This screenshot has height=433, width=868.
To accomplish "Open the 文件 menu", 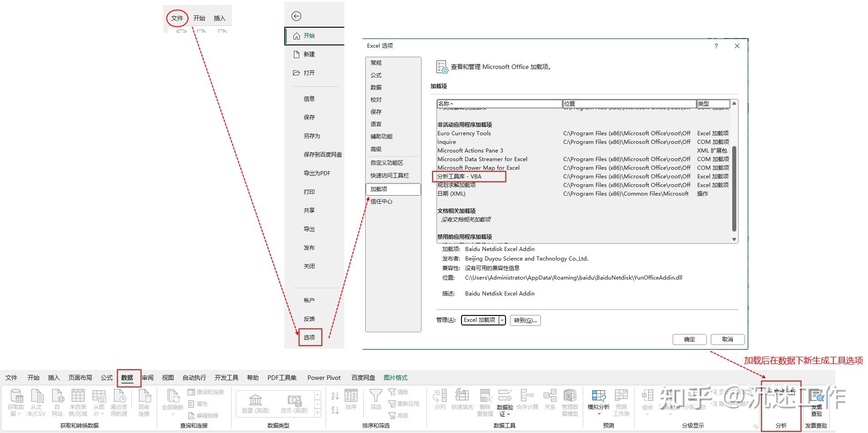I will pos(177,18).
